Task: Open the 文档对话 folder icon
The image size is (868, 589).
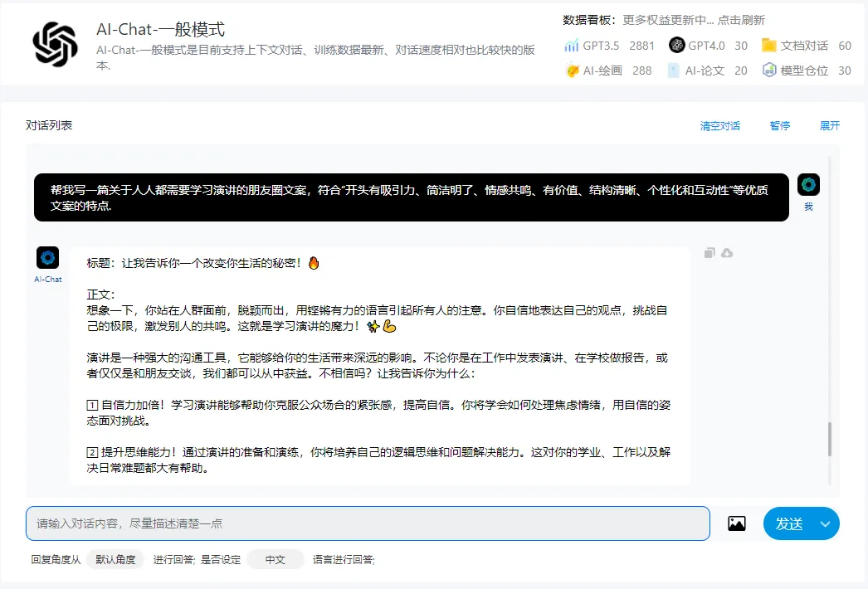Action: [x=768, y=46]
